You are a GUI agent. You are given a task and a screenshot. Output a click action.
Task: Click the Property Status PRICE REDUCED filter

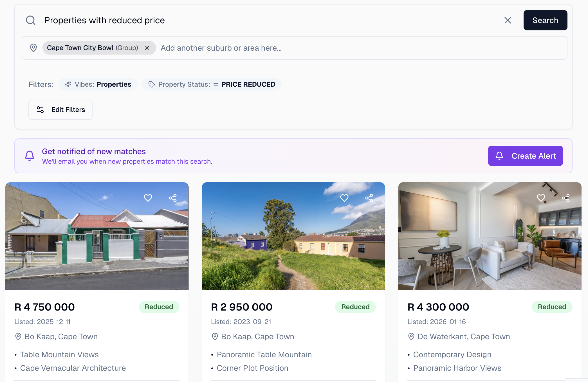tap(212, 84)
